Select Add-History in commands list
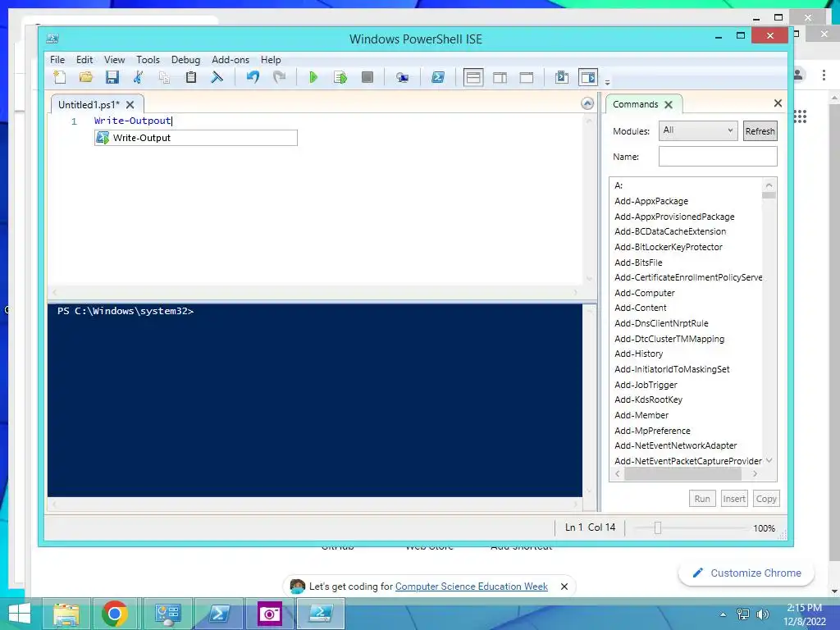This screenshot has width=840, height=630. coord(638,354)
